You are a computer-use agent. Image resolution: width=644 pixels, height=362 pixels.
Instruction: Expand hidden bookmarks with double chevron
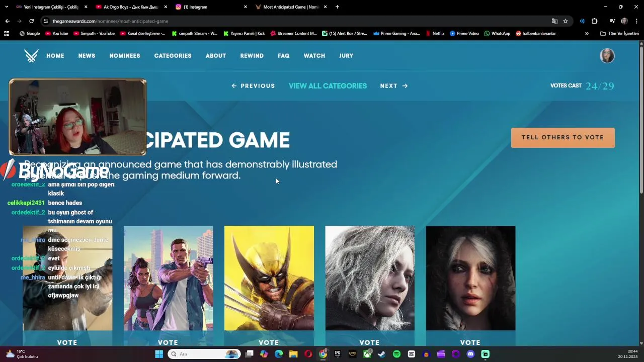587,34
